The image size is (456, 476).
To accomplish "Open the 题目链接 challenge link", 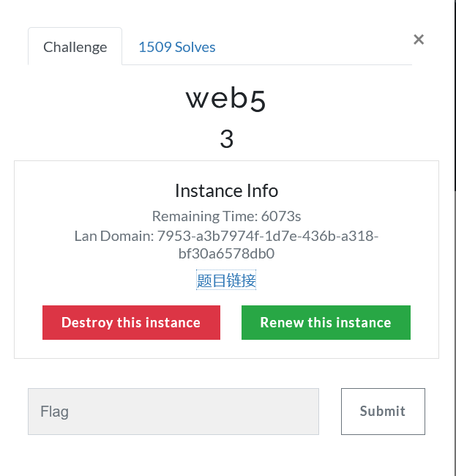I will (x=226, y=280).
